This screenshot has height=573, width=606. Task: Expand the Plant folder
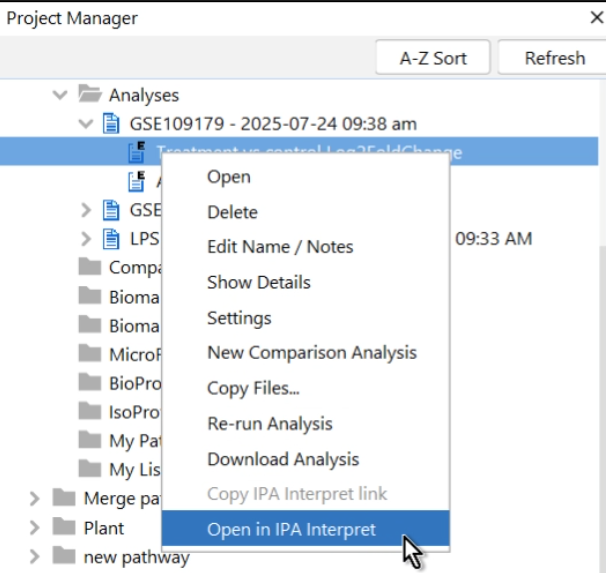coord(35,527)
